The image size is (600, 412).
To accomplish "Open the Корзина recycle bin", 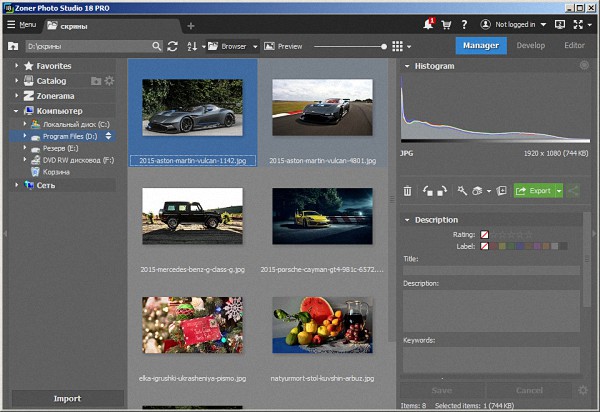I will [x=56, y=172].
